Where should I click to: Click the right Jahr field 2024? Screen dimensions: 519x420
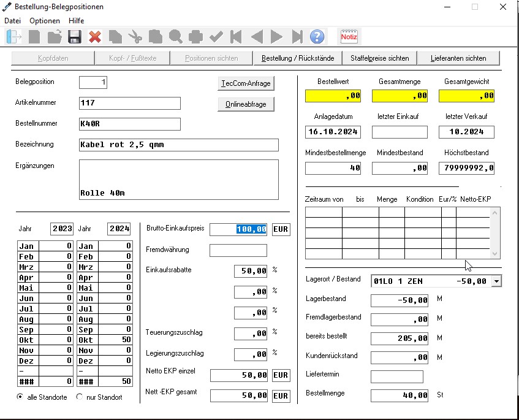pos(119,229)
